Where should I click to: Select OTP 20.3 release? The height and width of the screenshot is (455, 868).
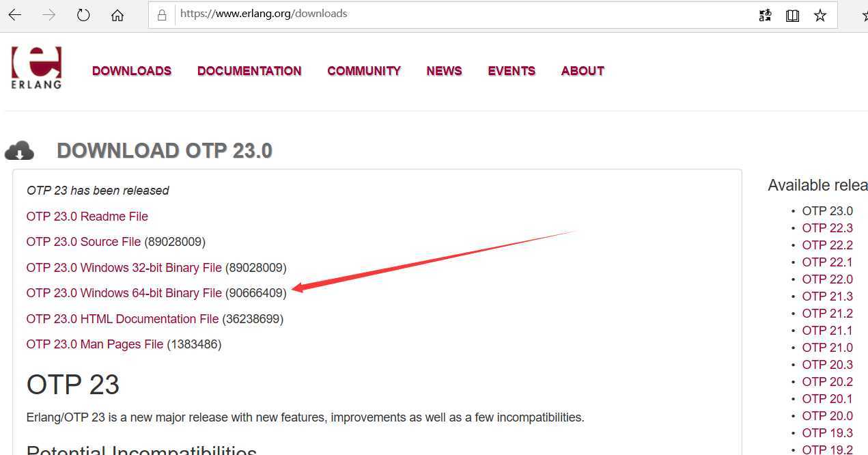click(828, 365)
